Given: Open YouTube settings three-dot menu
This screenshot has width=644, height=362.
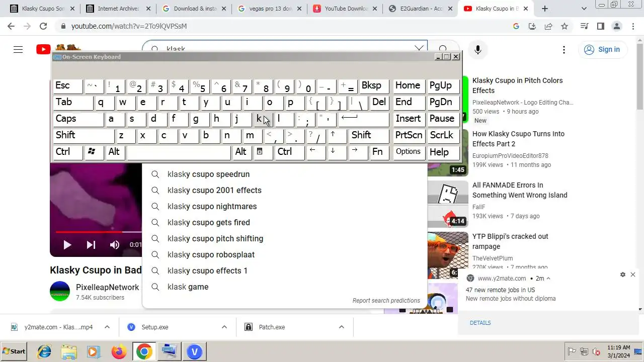Looking at the screenshot, I should click(564, 49).
